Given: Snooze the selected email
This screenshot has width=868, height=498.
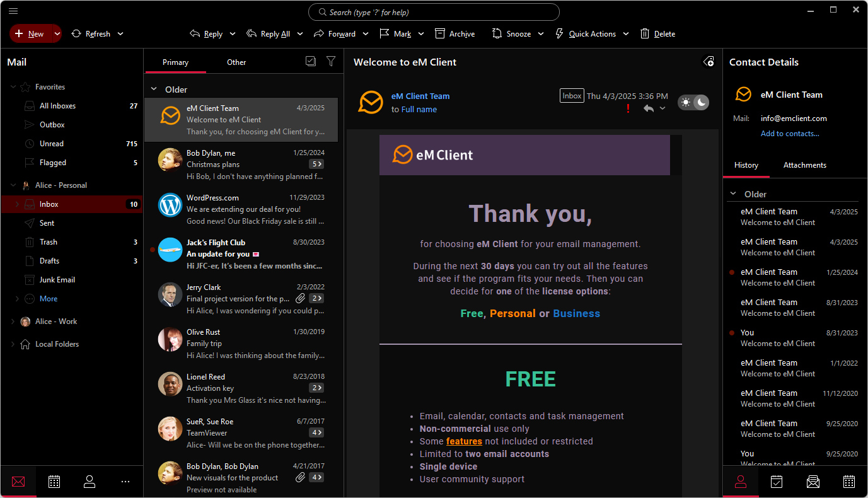Looking at the screenshot, I should pos(512,34).
